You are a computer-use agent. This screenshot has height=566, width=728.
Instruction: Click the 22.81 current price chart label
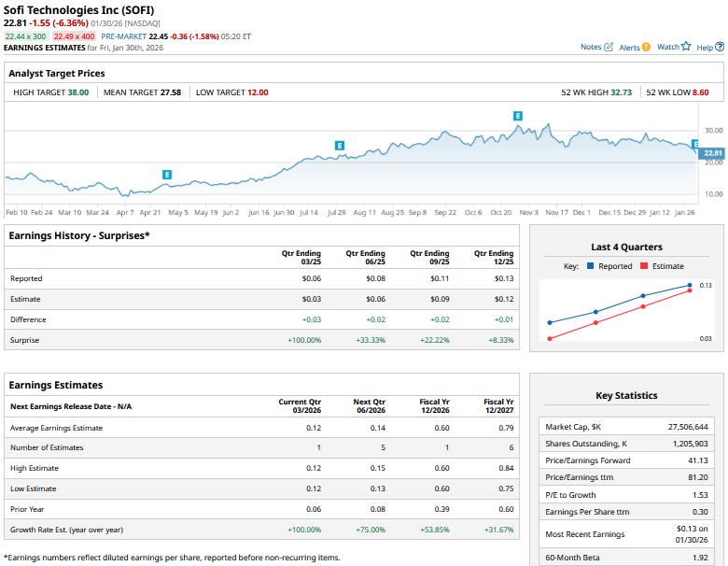coord(712,153)
